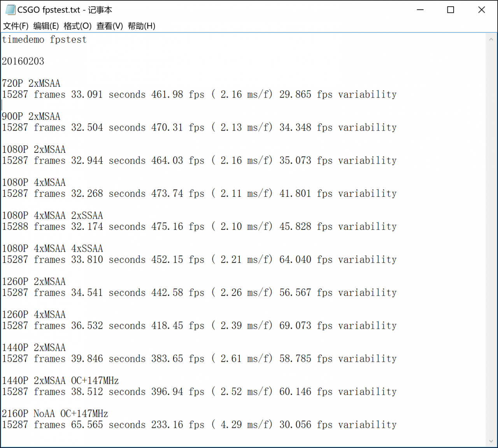Click the scrollbar down arrow

491,441
